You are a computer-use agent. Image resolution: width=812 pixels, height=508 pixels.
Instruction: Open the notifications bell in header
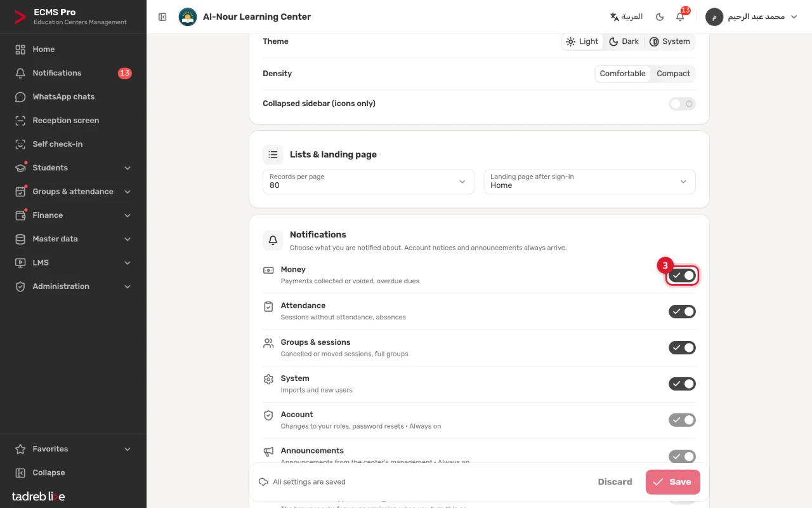pyautogui.click(x=680, y=17)
